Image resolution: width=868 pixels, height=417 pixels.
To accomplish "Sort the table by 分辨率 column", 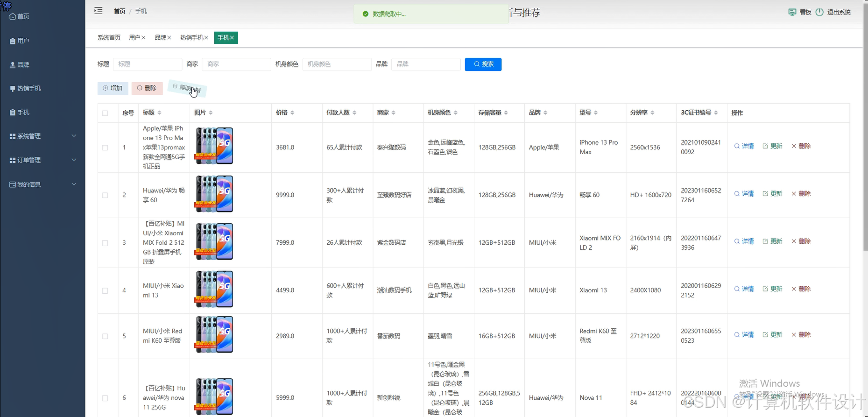I will pos(652,113).
